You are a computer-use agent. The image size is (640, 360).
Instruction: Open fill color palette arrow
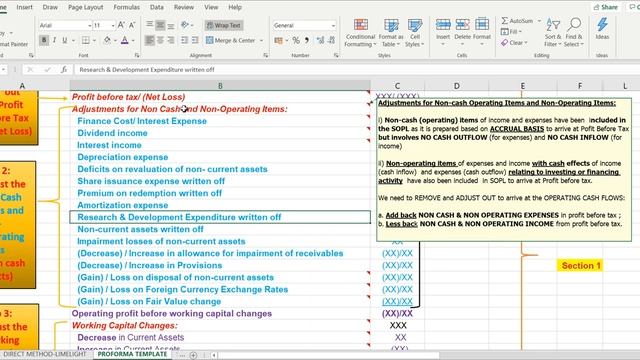[x=115, y=40]
